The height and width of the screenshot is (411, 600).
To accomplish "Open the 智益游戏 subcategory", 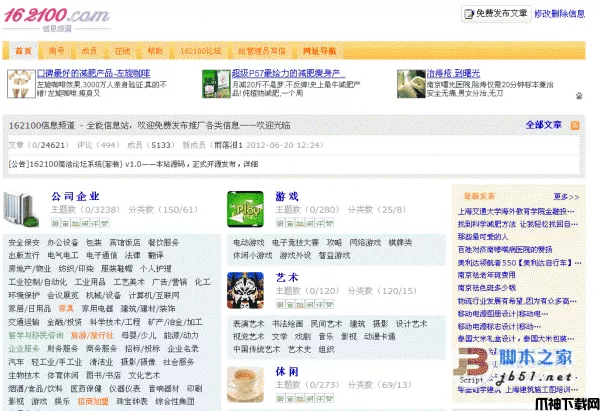I will pyautogui.click(x=334, y=255).
